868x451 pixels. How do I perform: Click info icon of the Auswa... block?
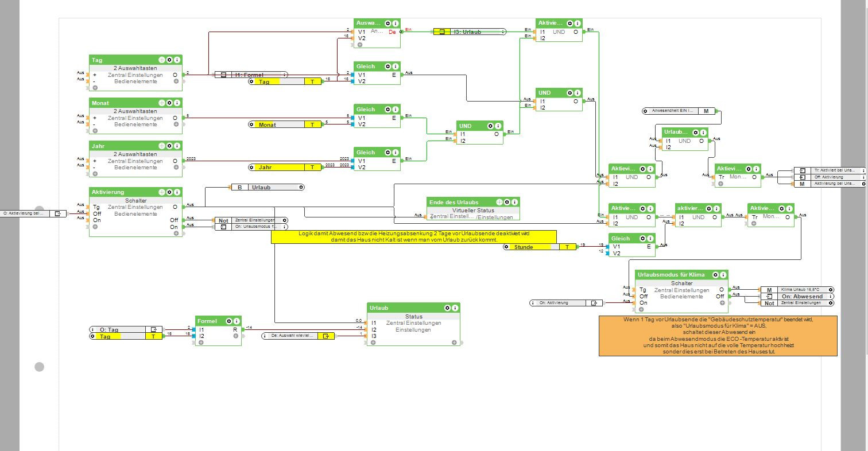(396, 23)
